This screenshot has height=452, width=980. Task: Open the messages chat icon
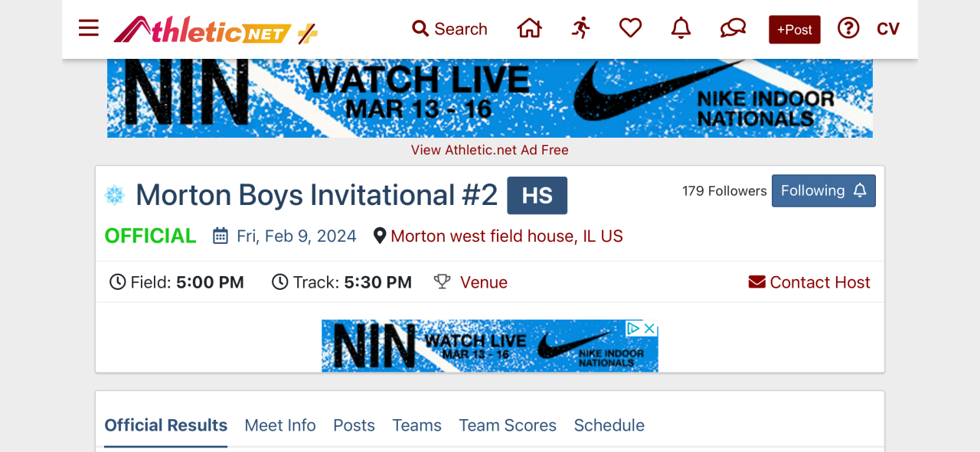(x=733, y=29)
